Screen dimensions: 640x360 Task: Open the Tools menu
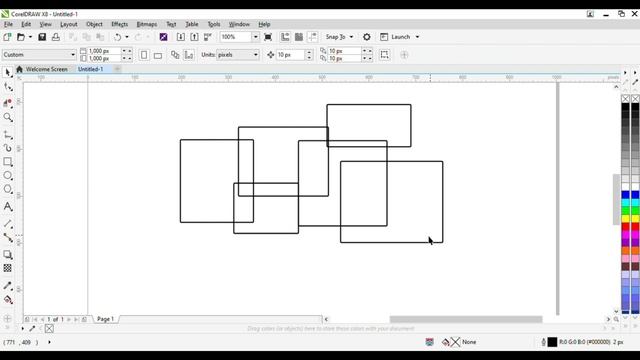tap(214, 24)
